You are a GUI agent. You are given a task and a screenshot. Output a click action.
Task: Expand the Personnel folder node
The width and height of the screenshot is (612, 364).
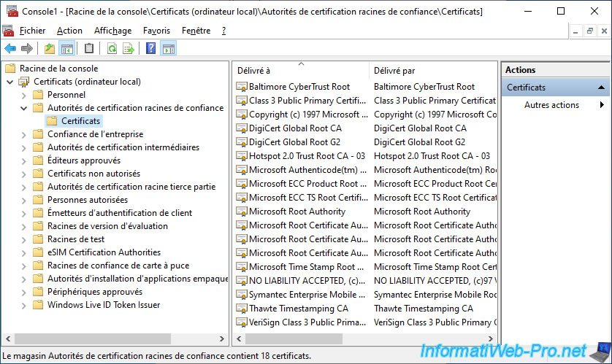pos(23,95)
